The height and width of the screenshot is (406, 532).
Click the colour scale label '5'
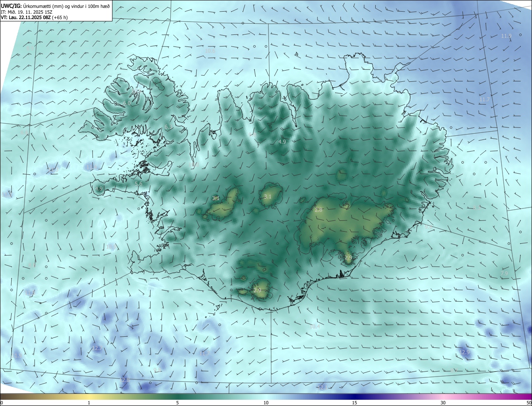click(177, 403)
